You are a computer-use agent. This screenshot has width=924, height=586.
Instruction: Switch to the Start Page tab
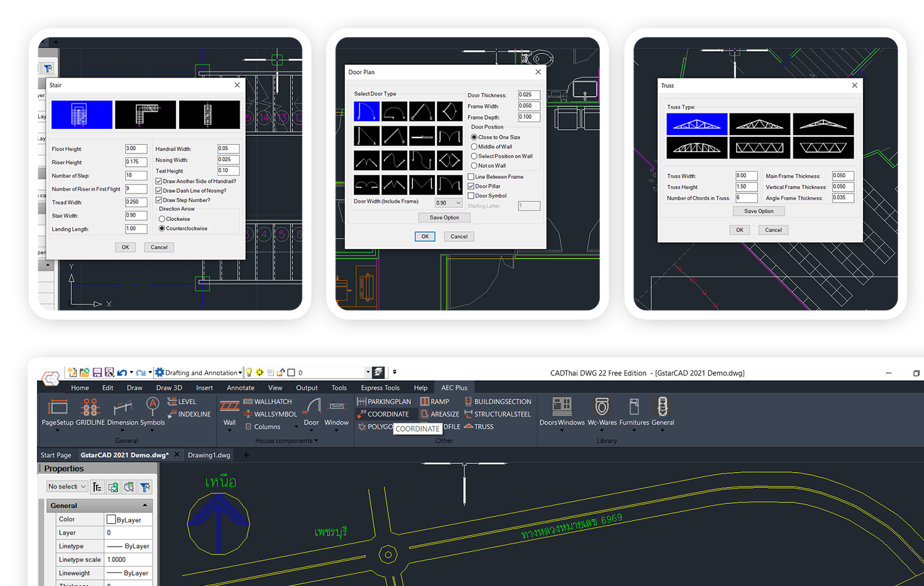56,455
